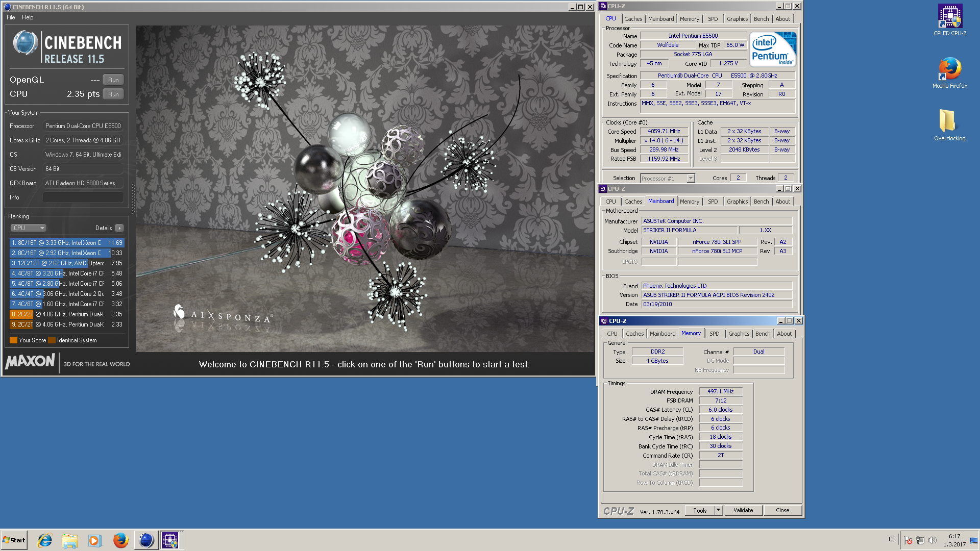980x551 pixels.
Task: Open Bench tab in top CPU-Z window
Action: click(x=761, y=19)
